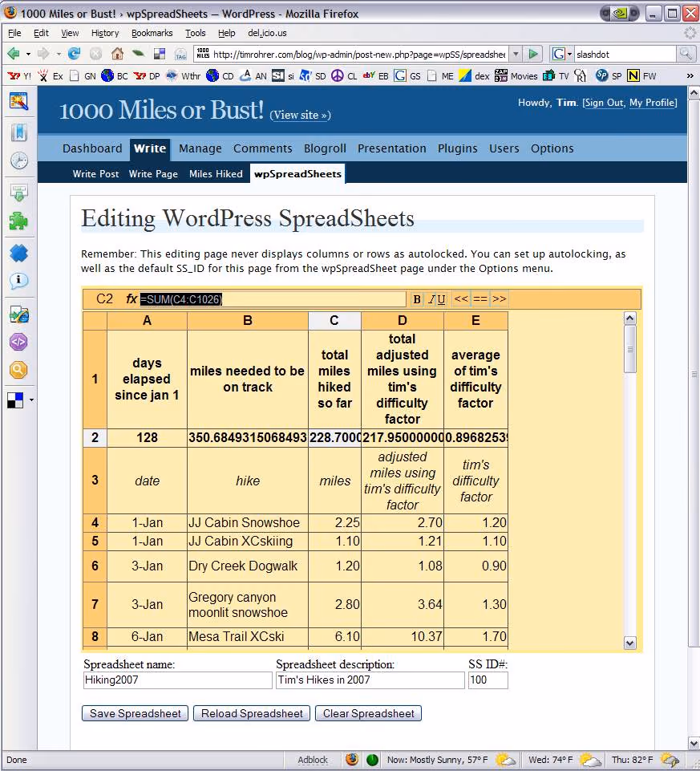Screen dimensions: 700x771
Task: Expand the bookmarks toolbar overflow chevron
Action: (x=690, y=75)
